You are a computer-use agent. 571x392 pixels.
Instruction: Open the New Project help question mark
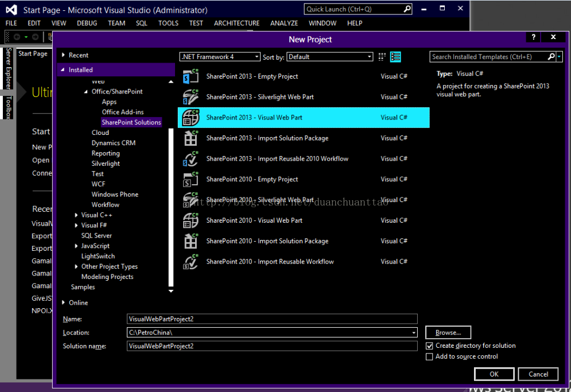(534, 37)
